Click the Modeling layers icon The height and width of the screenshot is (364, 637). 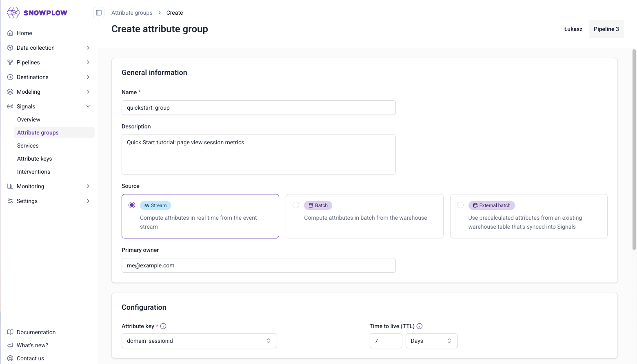pos(10,92)
